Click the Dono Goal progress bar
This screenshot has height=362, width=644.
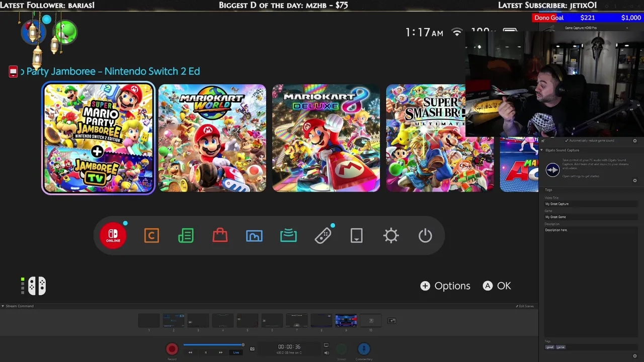coord(588,18)
